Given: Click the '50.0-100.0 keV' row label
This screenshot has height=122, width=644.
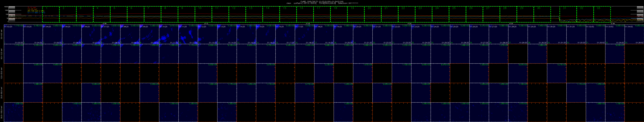Looking at the screenshot, I should click(x=2, y=112).
